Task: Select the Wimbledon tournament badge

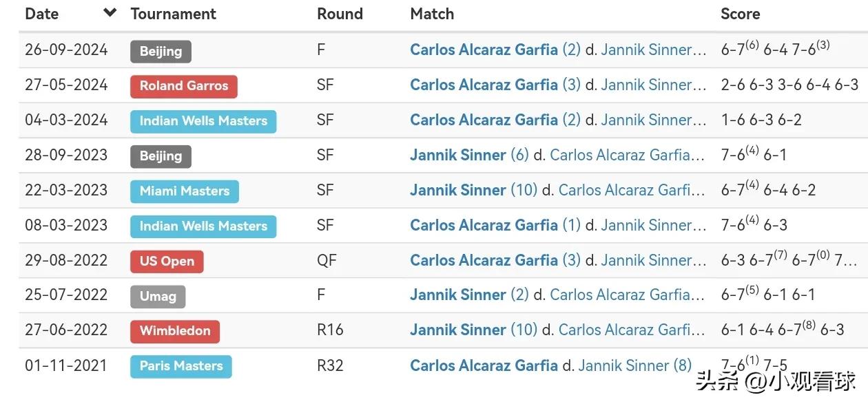Action: [x=175, y=331]
